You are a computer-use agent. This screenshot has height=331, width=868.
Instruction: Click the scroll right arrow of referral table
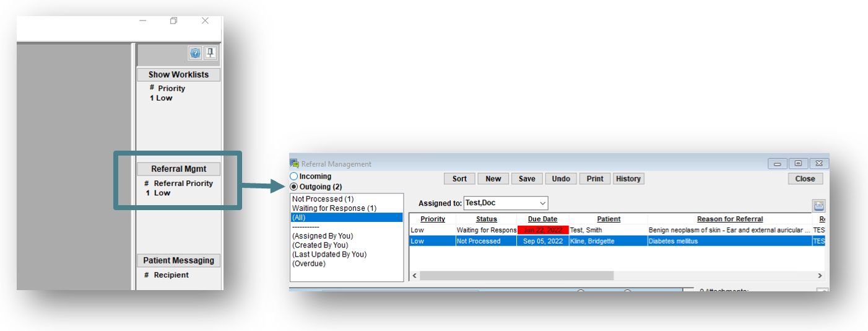(820, 275)
